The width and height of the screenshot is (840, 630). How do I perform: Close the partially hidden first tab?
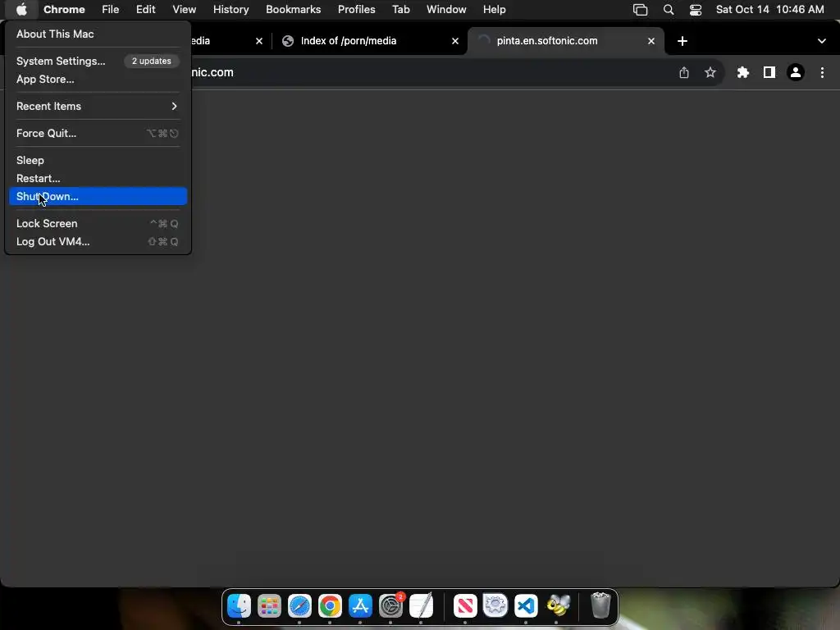point(258,41)
